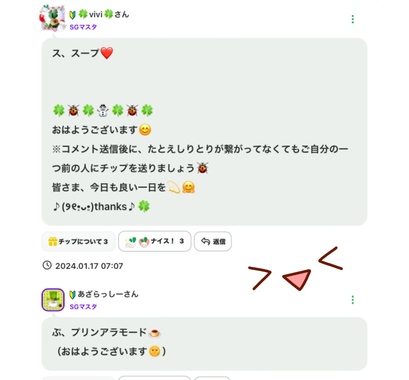This screenshot has width=409, height=380.
Task: Click the 2024.01.17 07:07 timestamp
Action: 89,266
